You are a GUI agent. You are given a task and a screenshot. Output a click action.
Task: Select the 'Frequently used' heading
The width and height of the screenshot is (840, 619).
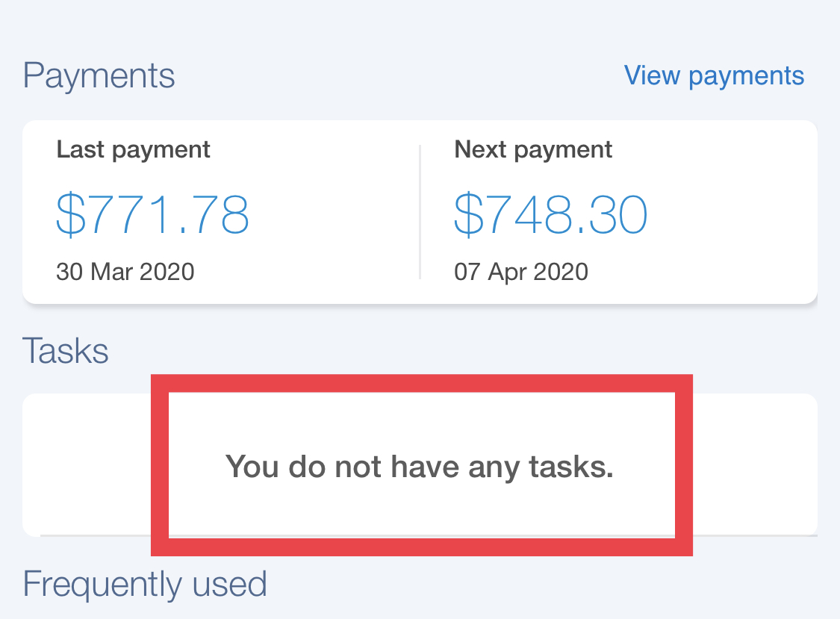pos(146,585)
